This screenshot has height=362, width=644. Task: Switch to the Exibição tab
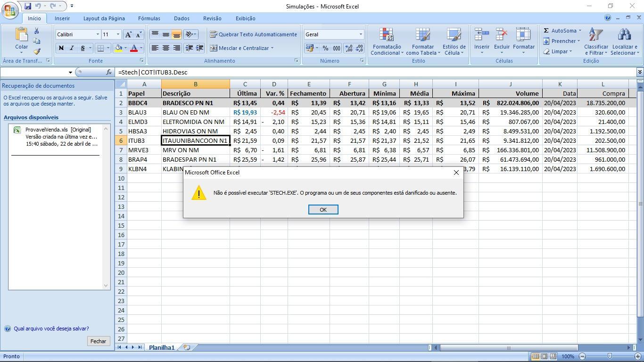point(246,18)
